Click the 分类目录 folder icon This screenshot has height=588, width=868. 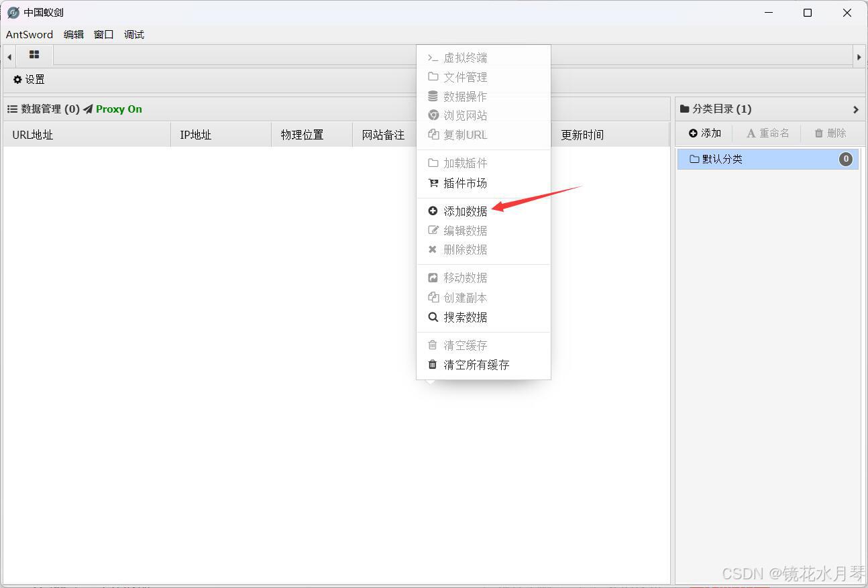pyautogui.click(x=685, y=109)
